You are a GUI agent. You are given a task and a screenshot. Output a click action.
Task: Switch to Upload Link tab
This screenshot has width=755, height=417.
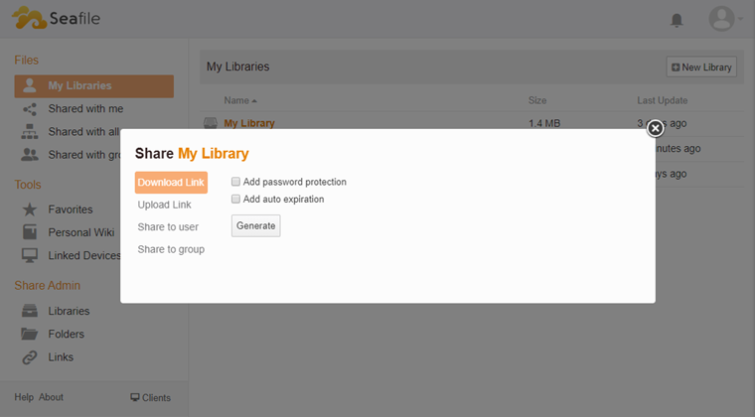pyautogui.click(x=164, y=205)
